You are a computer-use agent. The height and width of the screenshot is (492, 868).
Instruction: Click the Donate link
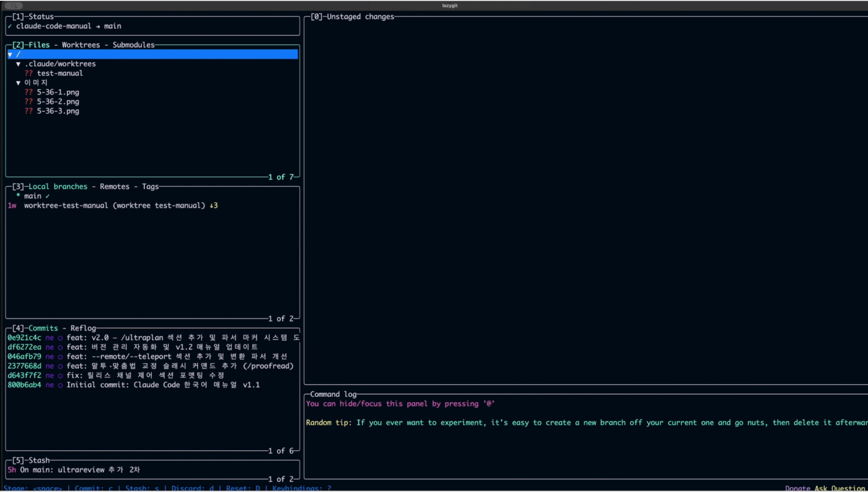click(x=798, y=488)
